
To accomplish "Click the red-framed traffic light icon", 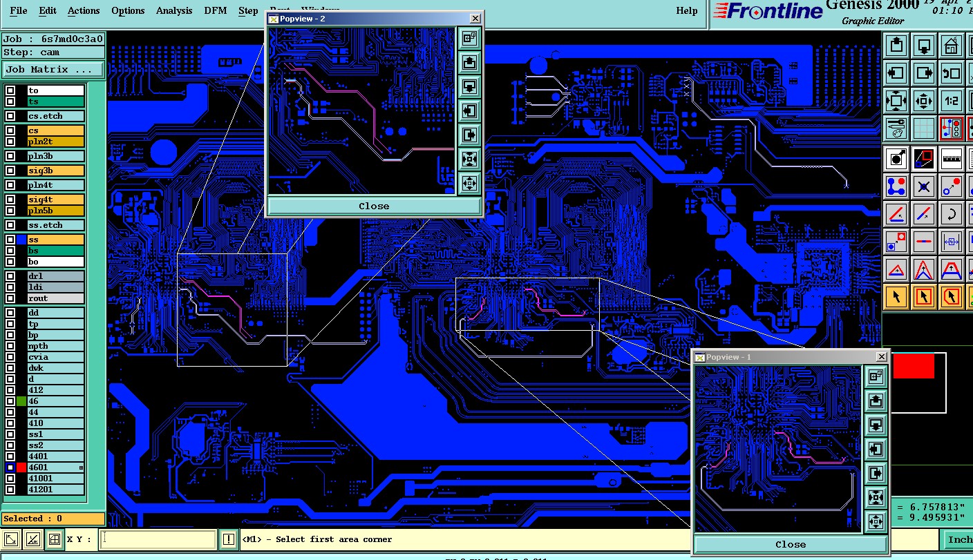I will pos(952,128).
